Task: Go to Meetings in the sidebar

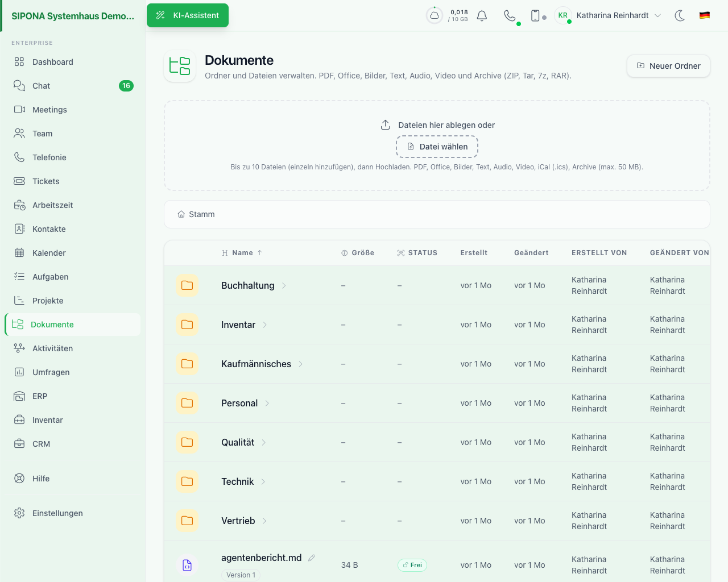Action: coord(73,110)
